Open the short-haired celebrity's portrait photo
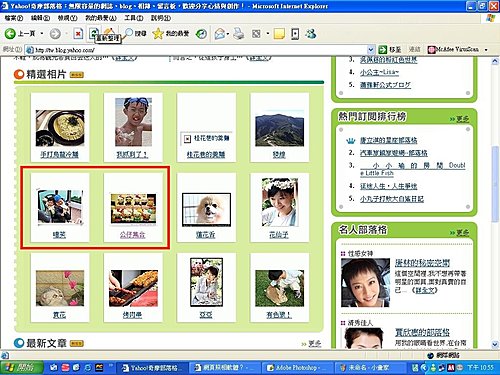The height and width of the screenshot is (375, 500). click(x=365, y=282)
